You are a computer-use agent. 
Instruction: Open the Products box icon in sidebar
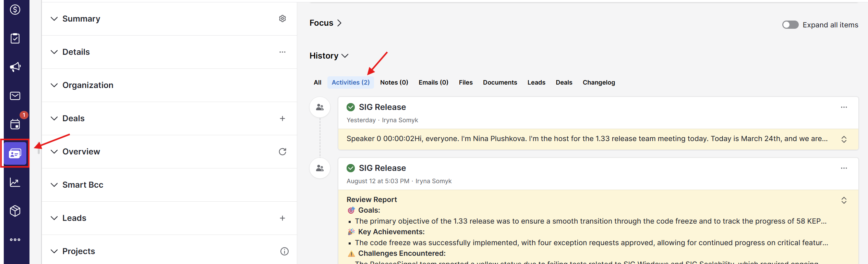point(15,211)
